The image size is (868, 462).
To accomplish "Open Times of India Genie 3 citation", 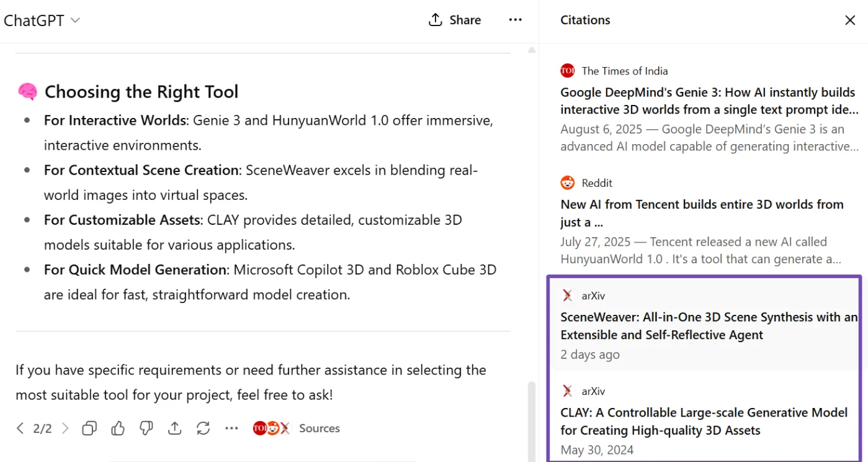I will pyautogui.click(x=707, y=101).
